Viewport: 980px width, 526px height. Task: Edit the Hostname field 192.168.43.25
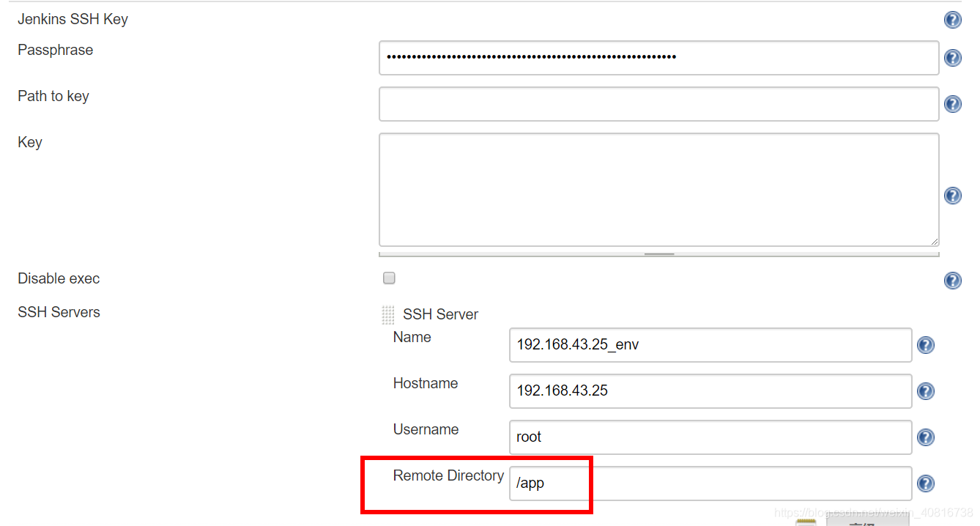click(x=710, y=391)
